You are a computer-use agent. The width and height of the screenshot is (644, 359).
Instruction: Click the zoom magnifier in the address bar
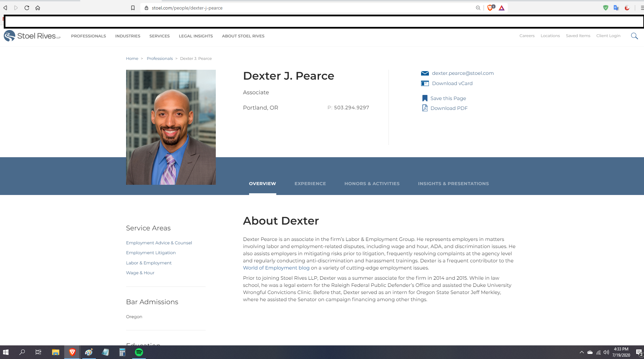478,8
